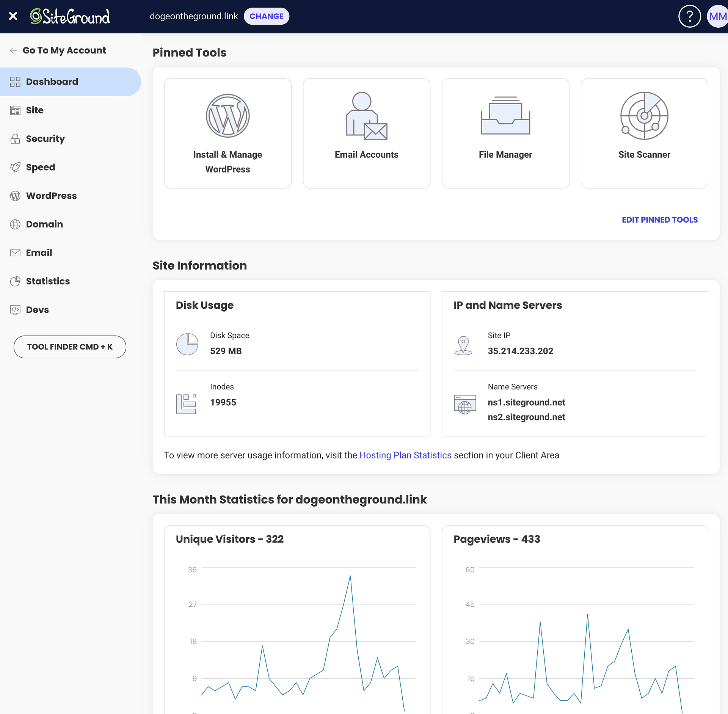Click the EDIT PINNED TOOLS link
The height and width of the screenshot is (714, 728).
click(x=659, y=220)
